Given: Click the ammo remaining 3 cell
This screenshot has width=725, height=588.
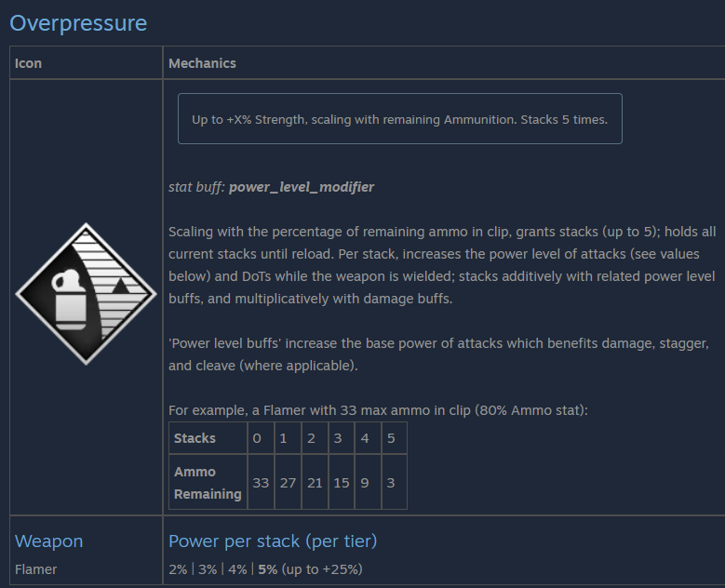Looking at the screenshot, I should [x=395, y=482].
